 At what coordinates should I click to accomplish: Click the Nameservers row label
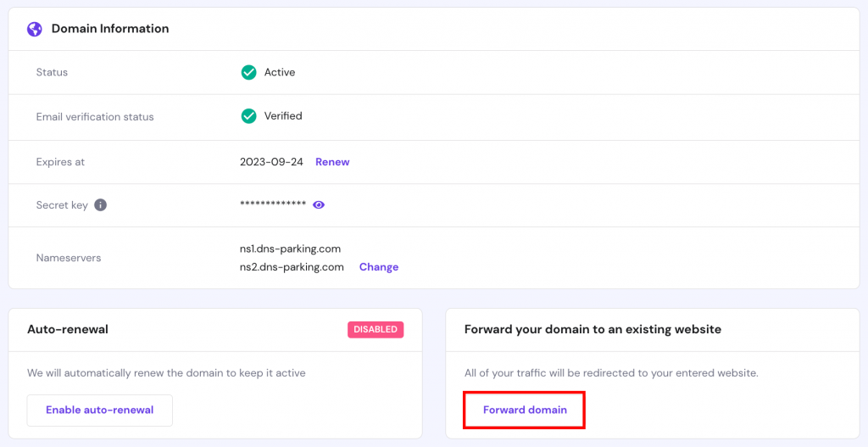(69, 258)
